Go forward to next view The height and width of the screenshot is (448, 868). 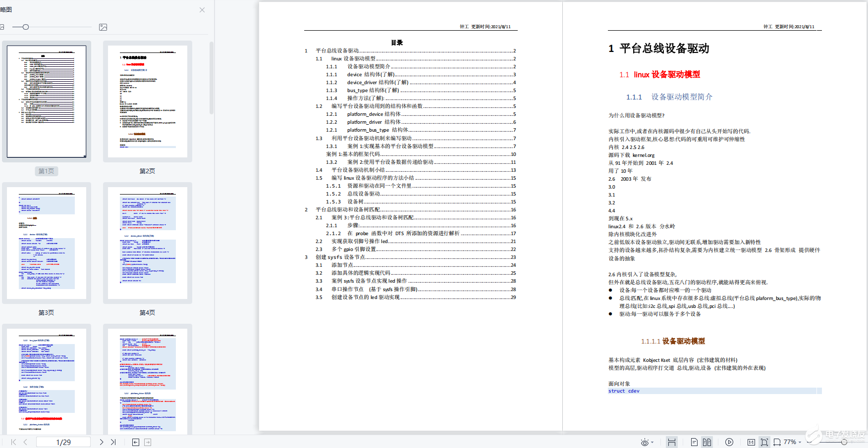click(148, 442)
